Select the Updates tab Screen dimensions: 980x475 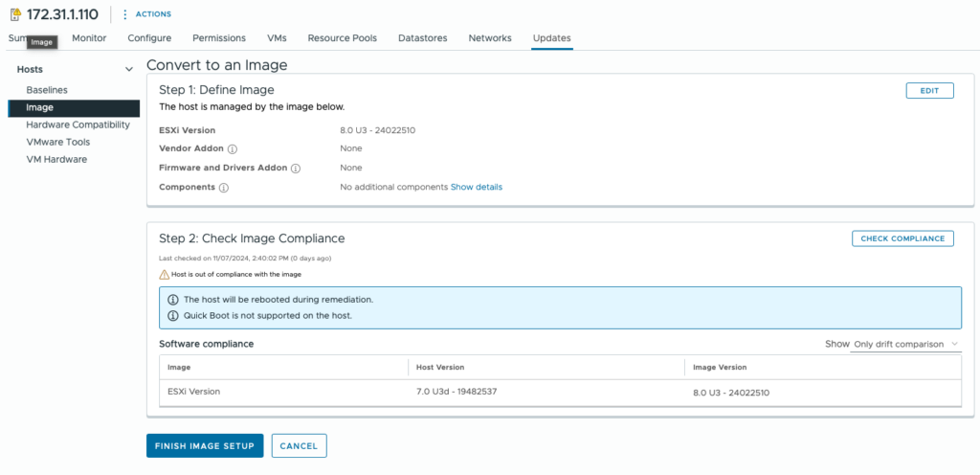[552, 38]
